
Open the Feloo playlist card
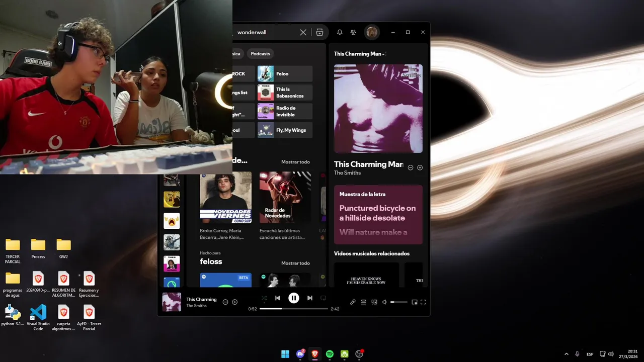pyautogui.click(x=285, y=74)
